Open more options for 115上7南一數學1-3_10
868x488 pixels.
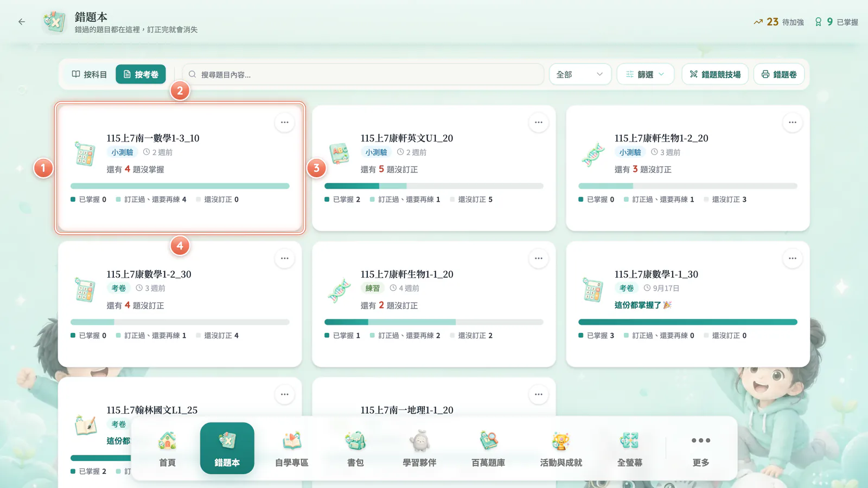pyautogui.click(x=285, y=123)
